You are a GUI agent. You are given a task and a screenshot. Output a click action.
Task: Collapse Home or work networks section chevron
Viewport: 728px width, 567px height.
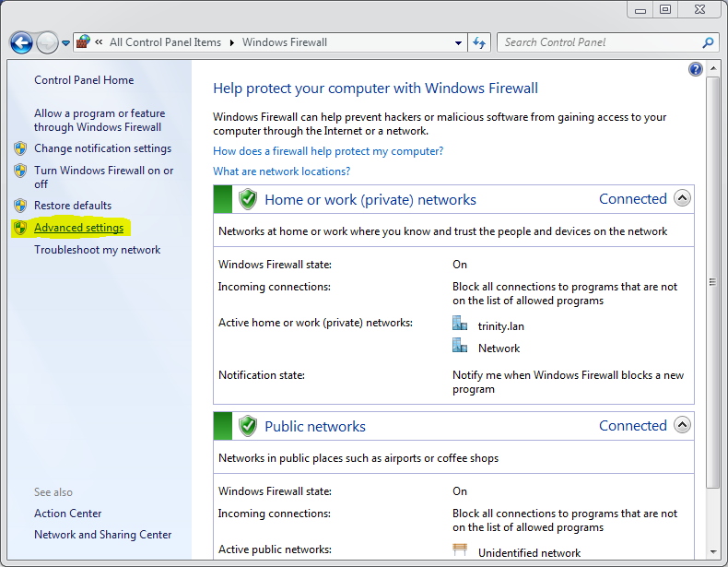click(682, 198)
